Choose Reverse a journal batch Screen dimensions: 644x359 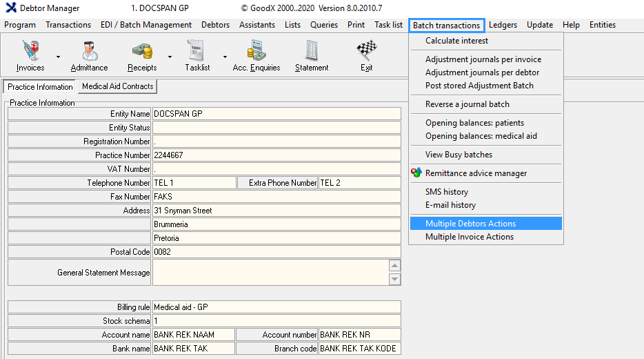(467, 104)
